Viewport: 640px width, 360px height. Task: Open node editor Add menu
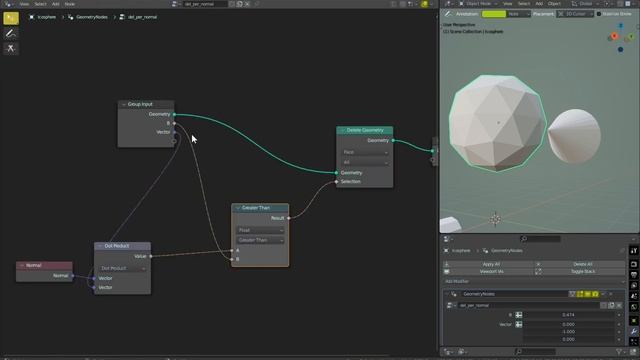click(x=56, y=4)
